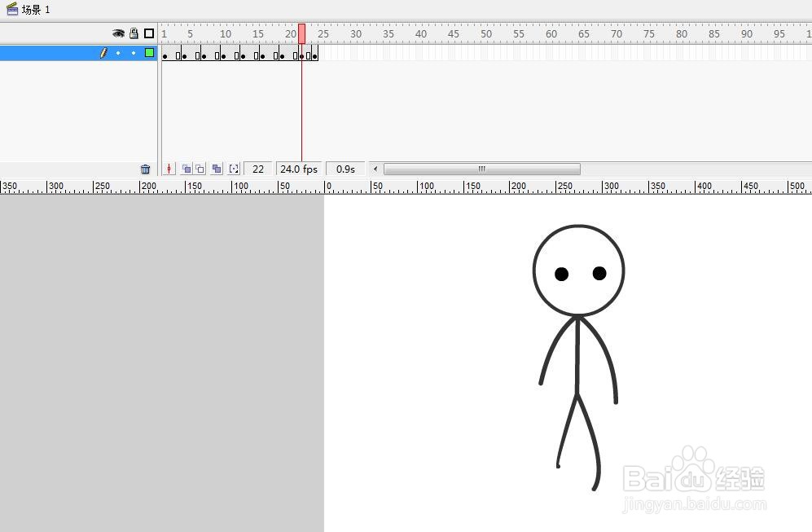Viewport: 812px width, 532px height.
Task: Click the pencil editing indicator on Layer 1
Action: [103, 52]
